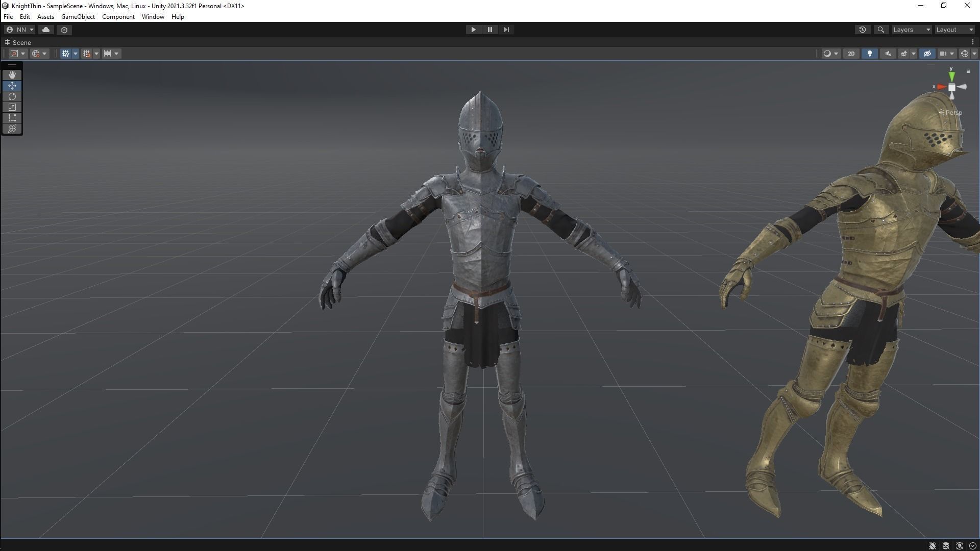Image resolution: width=980 pixels, height=551 pixels.
Task: Open the File menu
Action: pyautogui.click(x=8, y=17)
